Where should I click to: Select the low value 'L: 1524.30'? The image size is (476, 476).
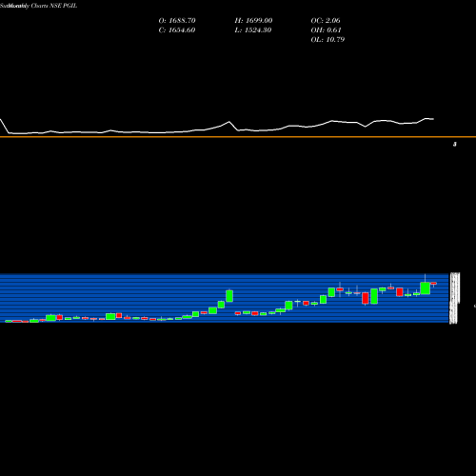coord(253,30)
